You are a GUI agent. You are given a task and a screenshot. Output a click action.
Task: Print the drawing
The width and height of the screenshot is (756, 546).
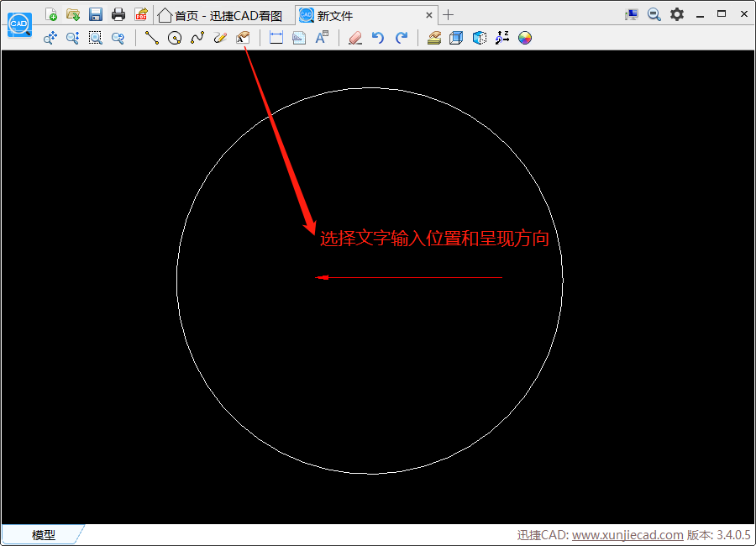pyautogui.click(x=118, y=14)
